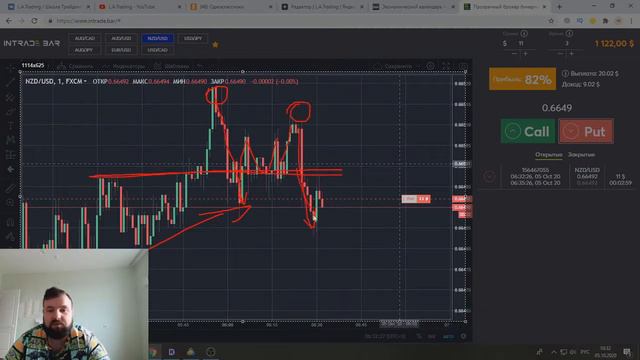Open Сравнить compare tool

[76, 66]
